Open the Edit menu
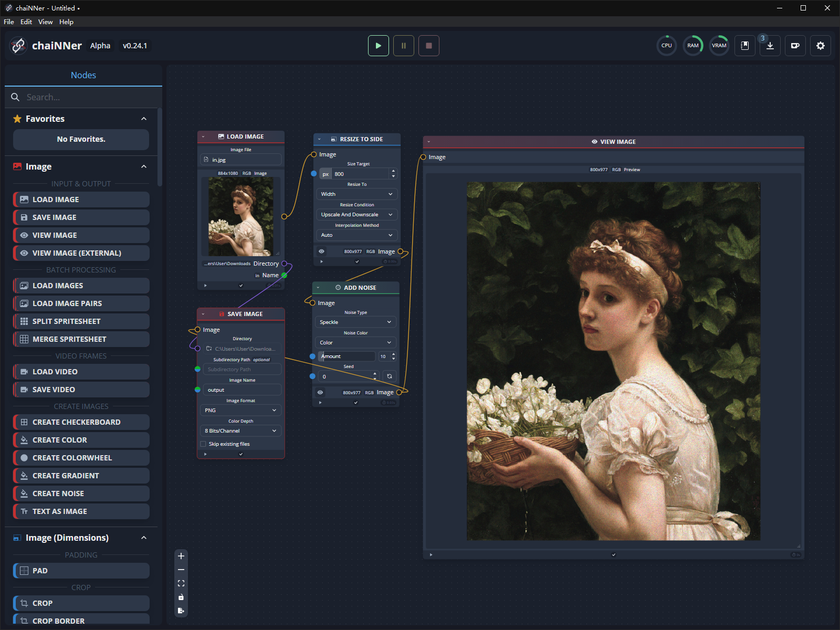 pos(26,22)
